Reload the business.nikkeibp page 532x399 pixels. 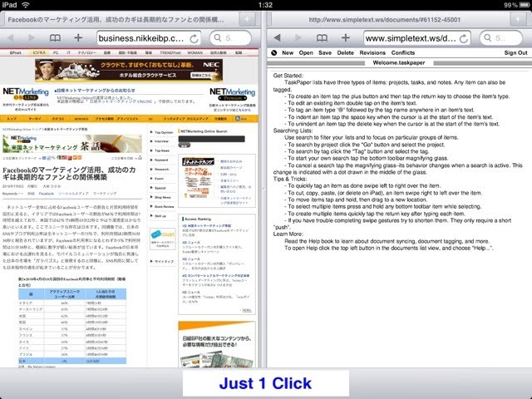[194, 39]
